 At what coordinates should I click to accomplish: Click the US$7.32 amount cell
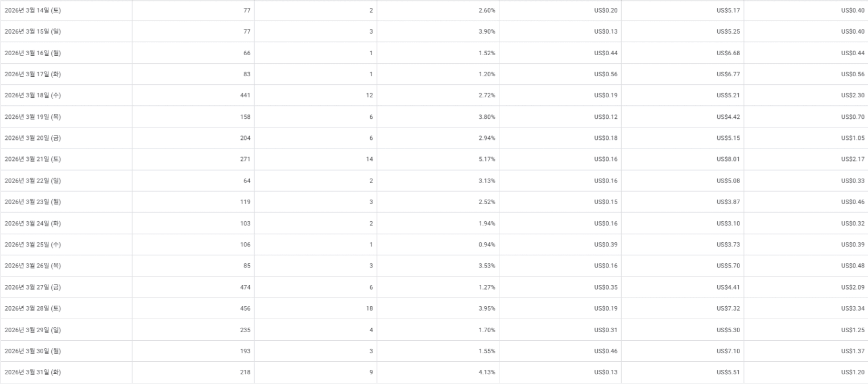(728, 309)
